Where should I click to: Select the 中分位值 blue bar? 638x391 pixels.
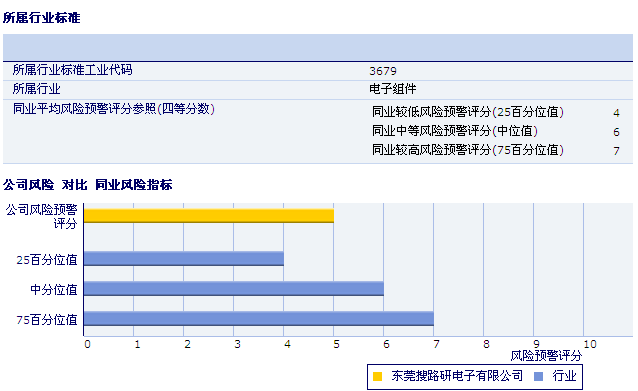pyautogui.click(x=234, y=288)
